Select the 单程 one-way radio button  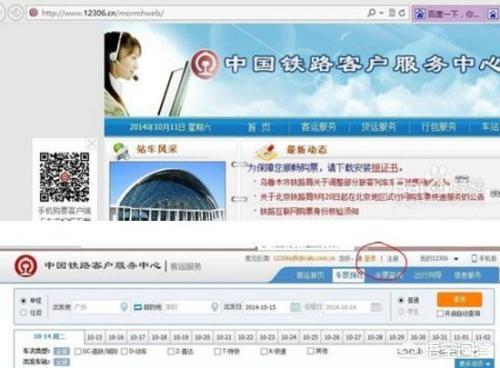pos(24,301)
